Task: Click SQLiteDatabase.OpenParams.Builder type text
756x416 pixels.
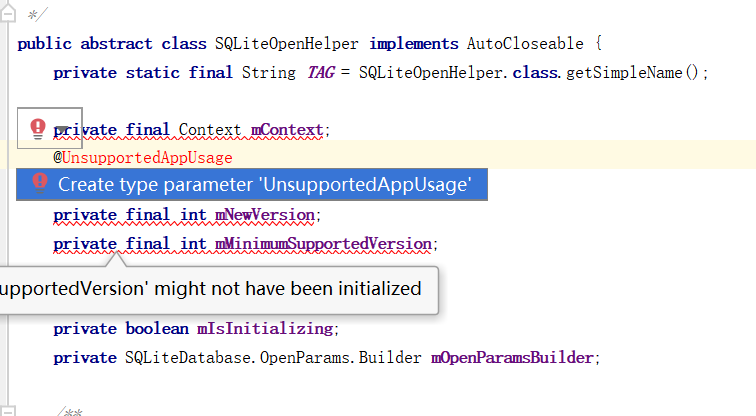Action: [x=273, y=358]
